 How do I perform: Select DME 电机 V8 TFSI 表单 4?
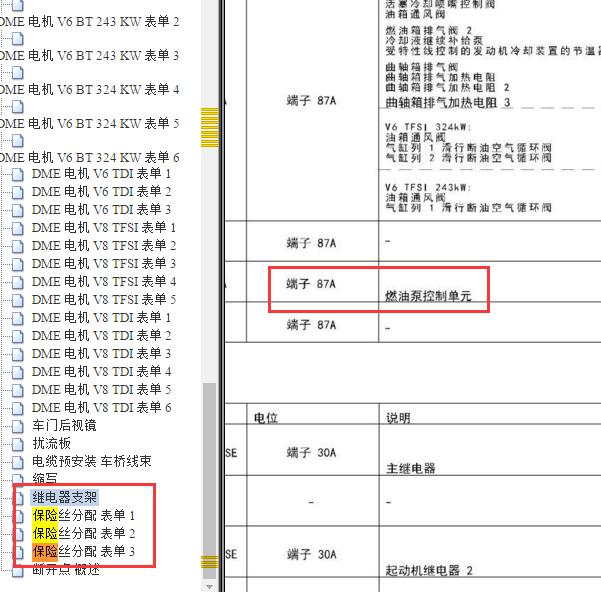[x=103, y=282]
